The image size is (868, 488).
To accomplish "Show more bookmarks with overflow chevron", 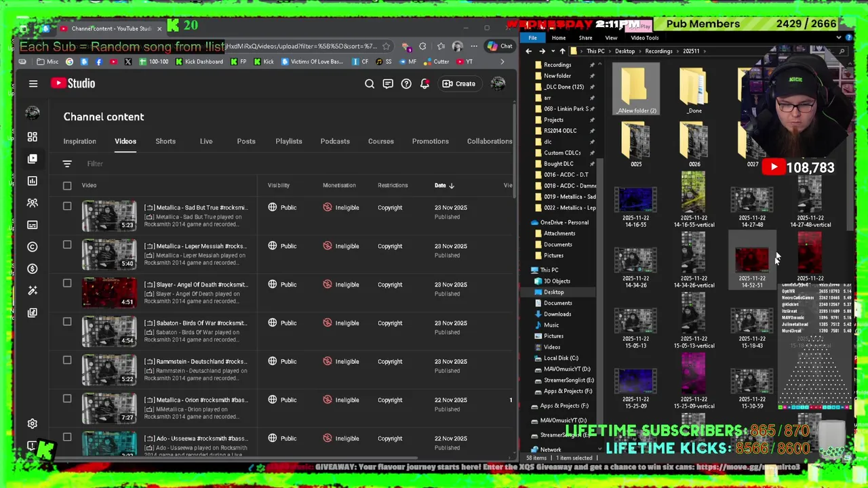I will tap(502, 62).
